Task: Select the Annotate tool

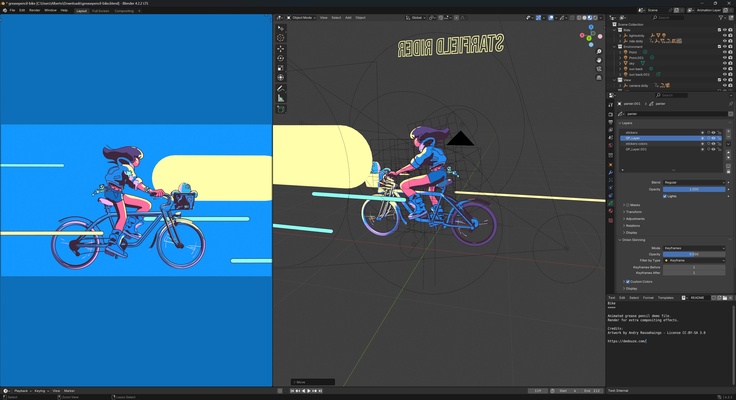Action: click(281, 88)
